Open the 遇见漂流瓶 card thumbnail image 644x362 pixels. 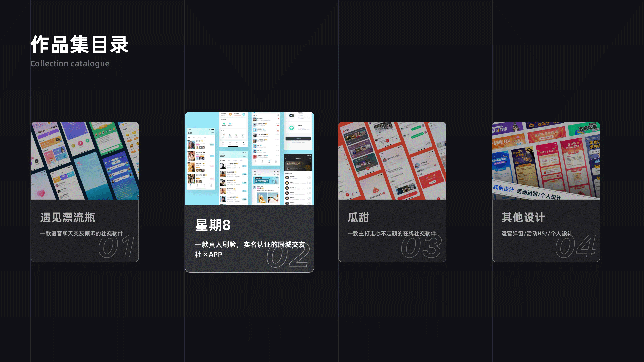85,161
